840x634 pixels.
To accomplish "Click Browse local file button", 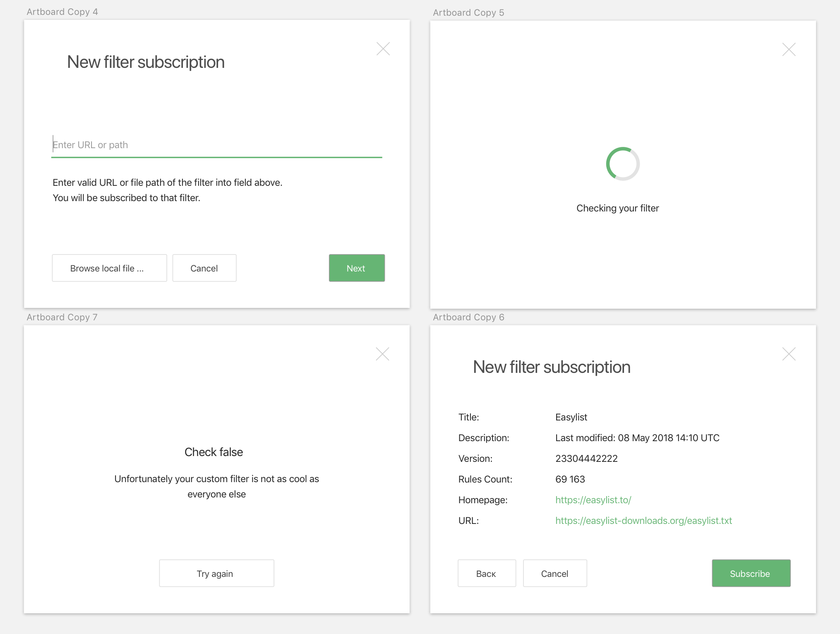I will click(x=109, y=268).
